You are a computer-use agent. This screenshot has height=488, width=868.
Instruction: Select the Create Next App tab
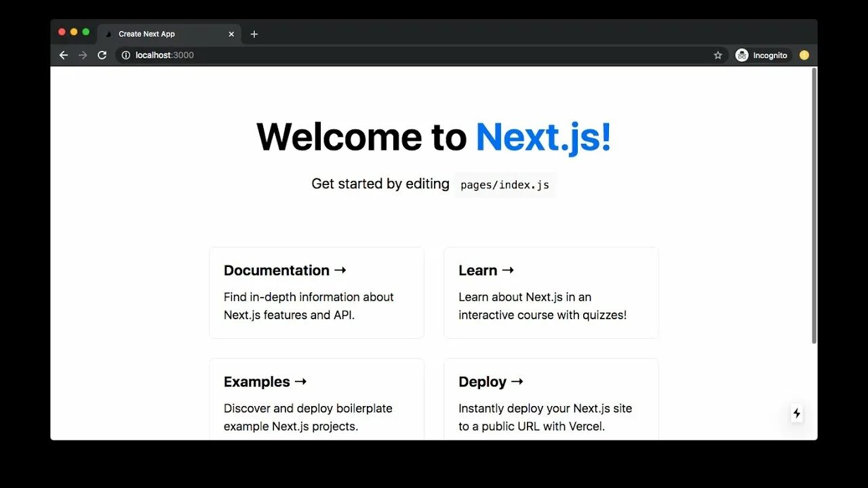tap(170, 34)
